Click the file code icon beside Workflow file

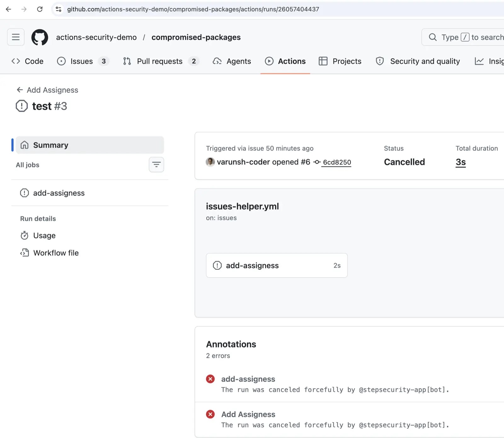point(24,253)
